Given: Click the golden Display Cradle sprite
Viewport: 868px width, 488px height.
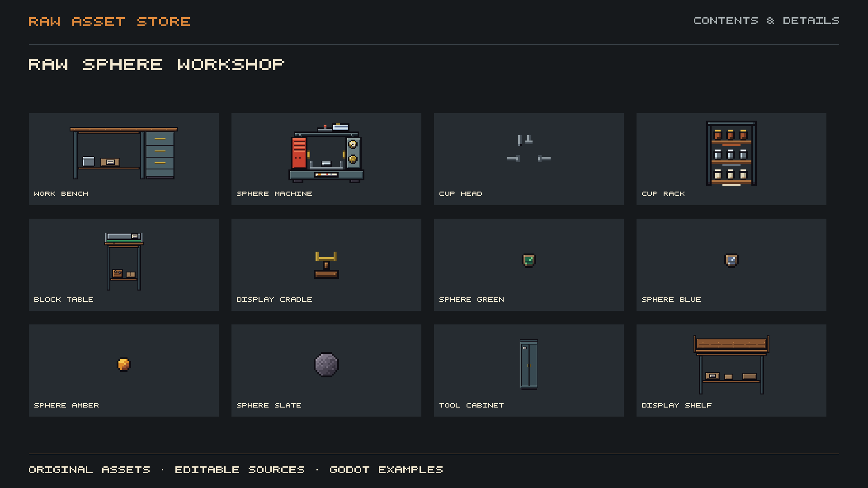Looking at the screenshot, I should [x=326, y=265].
